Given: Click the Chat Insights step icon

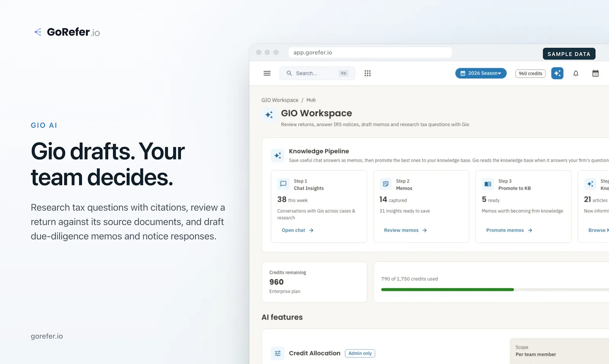Looking at the screenshot, I should [x=283, y=184].
